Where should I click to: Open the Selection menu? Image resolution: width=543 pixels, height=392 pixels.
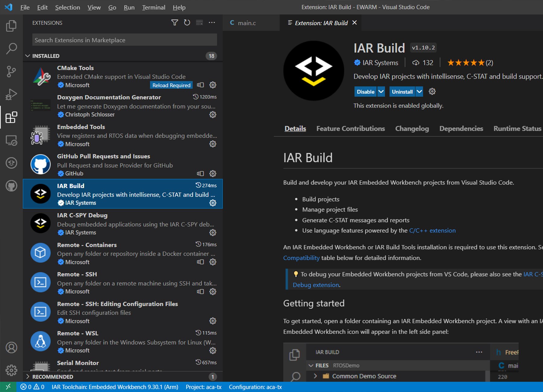coord(68,7)
